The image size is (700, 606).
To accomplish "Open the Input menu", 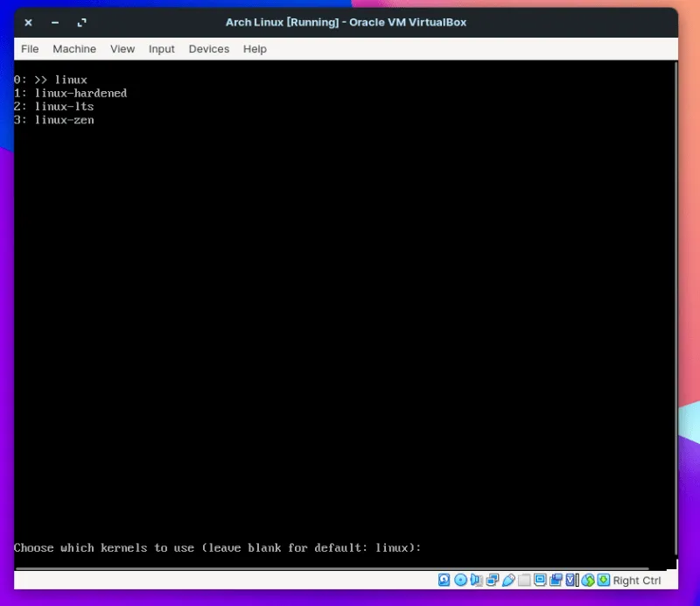I will [x=162, y=49].
